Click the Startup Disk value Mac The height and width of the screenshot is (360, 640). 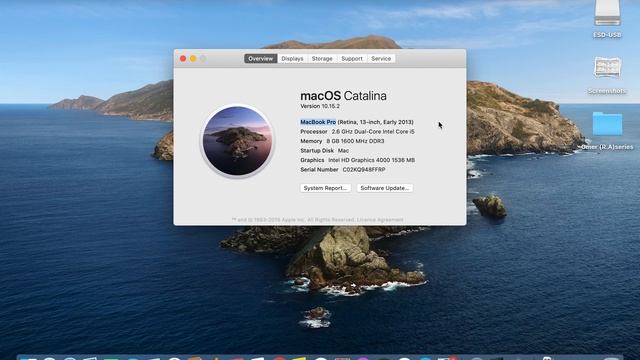343,151
